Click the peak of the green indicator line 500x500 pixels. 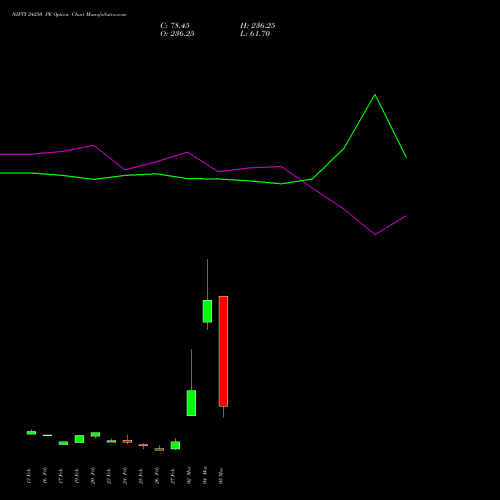375,95
